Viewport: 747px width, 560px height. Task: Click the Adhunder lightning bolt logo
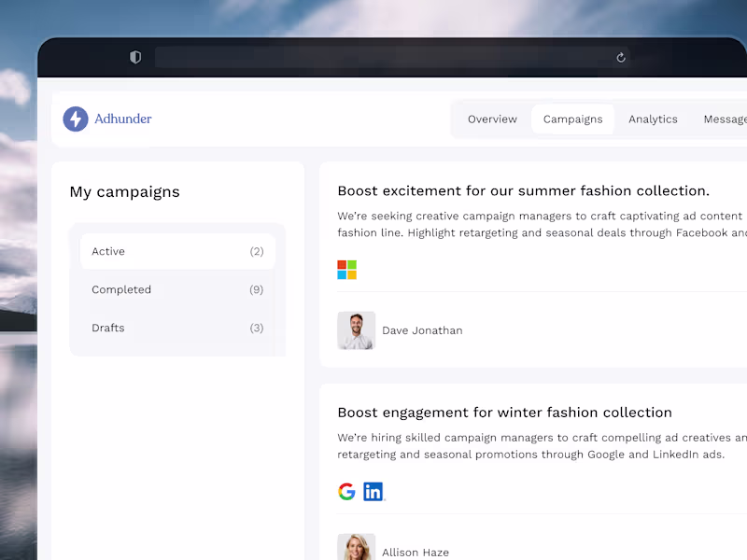[76, 119]
